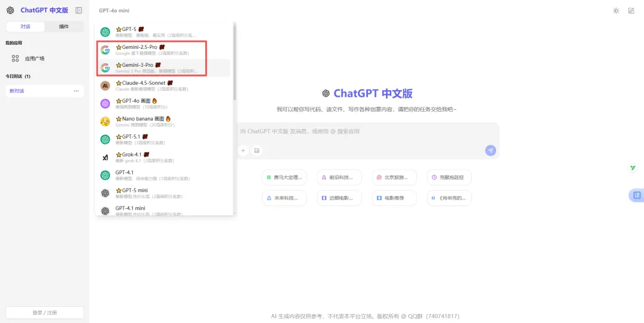Focus the message input field
The image size is (644, 323).
point(368,132)
